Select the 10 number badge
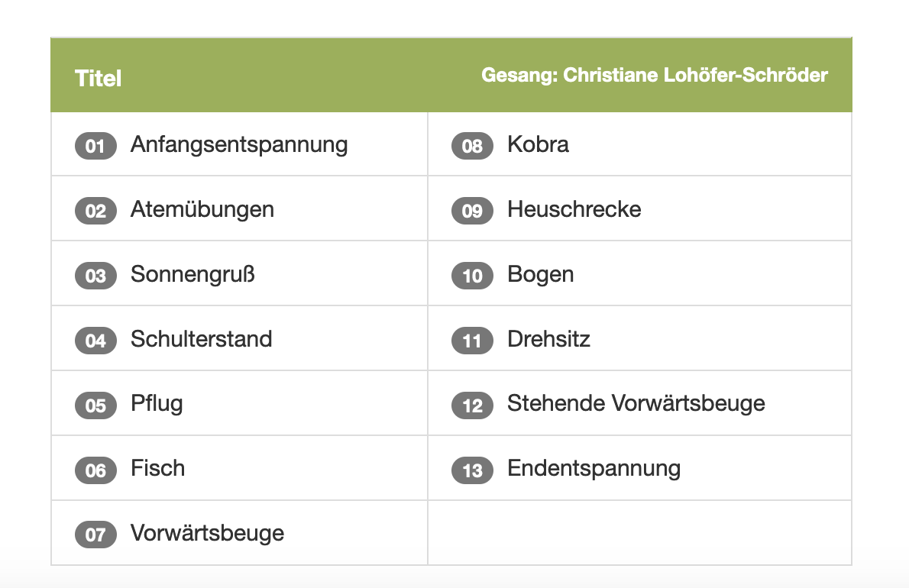This screenshot has height=588, width=909. [x=473, y=275]
